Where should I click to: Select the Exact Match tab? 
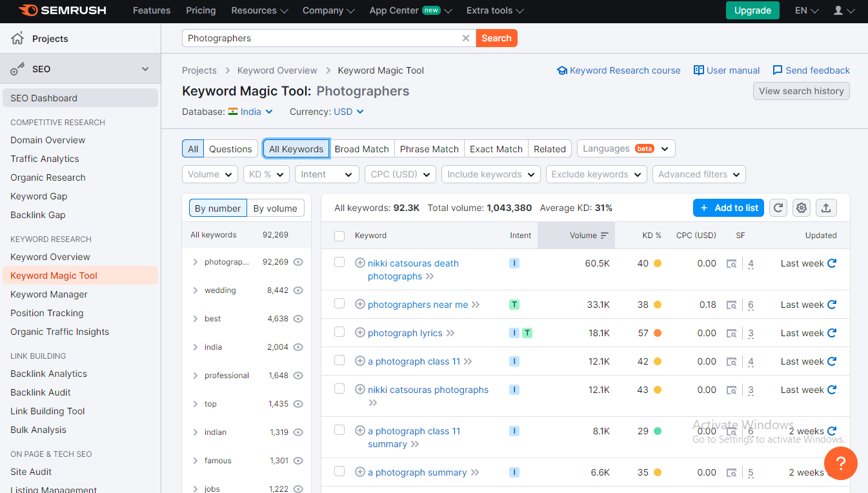pyautogui.click(x=496, y=148)
